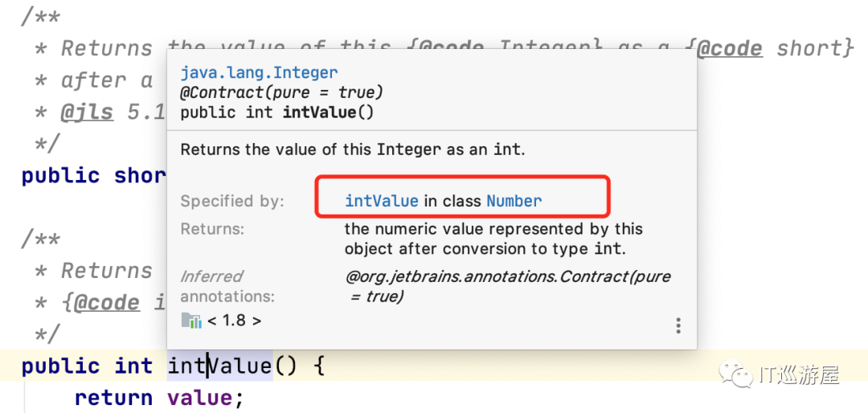This screenshot has height=413, width=868.
Task: Click the @org.jetbrains.annotations.Contract inferred text
Action: [x=506, y=277]
